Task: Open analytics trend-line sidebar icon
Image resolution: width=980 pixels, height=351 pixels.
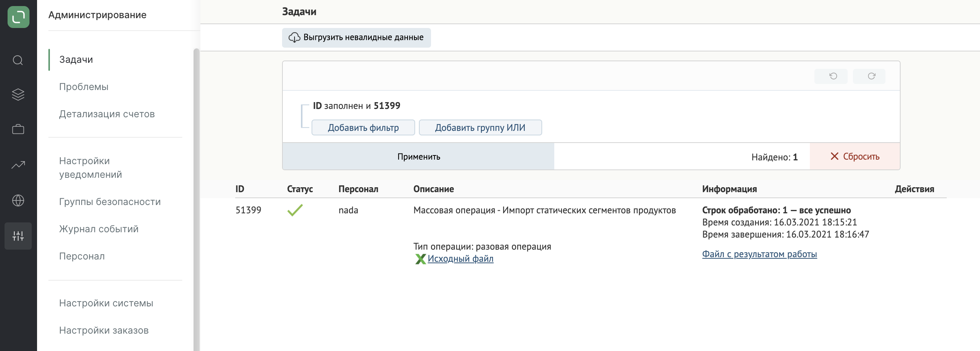Action: tap(18, 165)
